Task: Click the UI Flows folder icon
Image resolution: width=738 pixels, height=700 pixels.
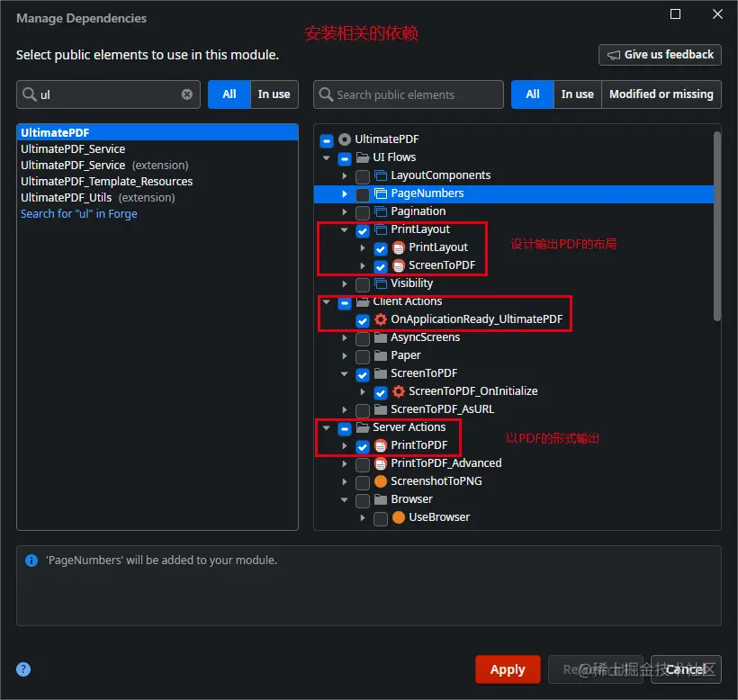Action: (x=363, y=157)
